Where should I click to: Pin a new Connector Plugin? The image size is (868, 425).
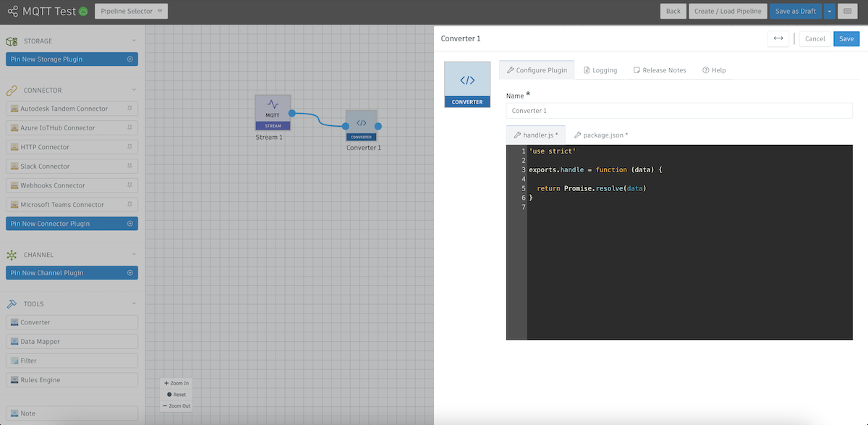point(72,223)
